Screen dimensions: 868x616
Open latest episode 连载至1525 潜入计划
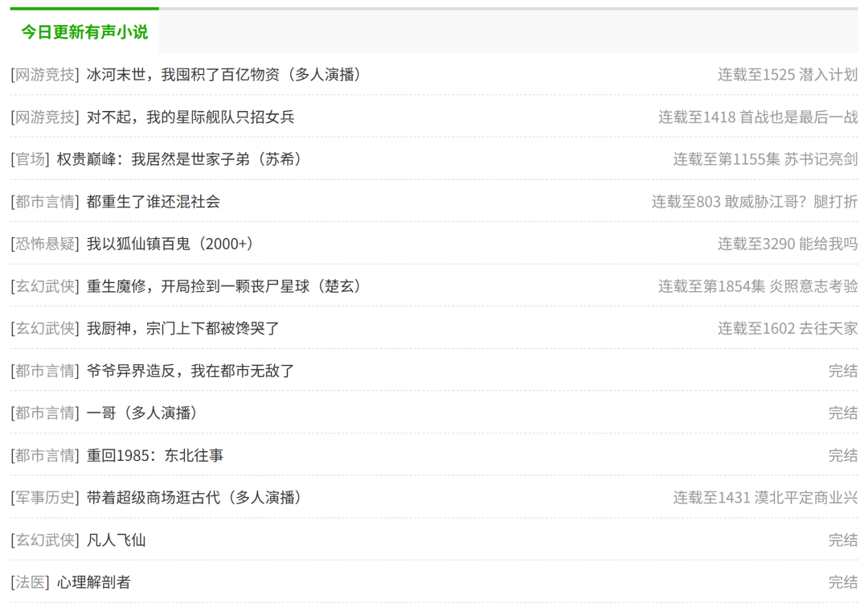787,75
